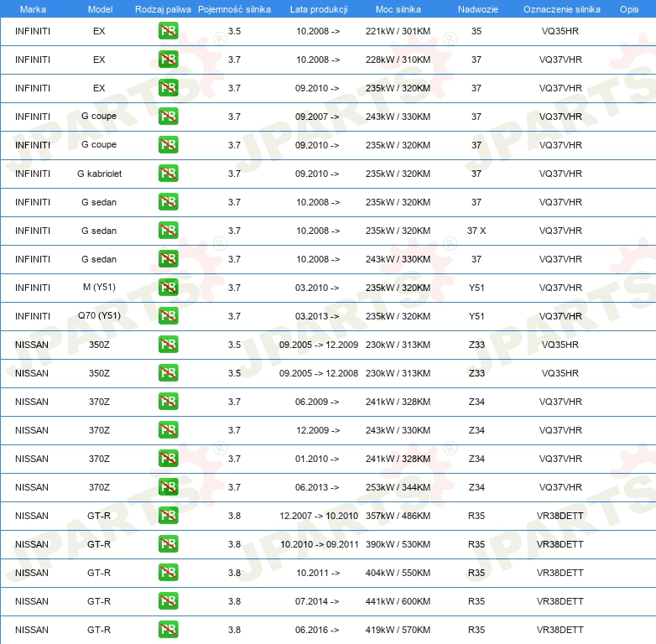Click the Nadwozie column header
The width and height of the screenshot is (656, 644).
pos(476,9)
